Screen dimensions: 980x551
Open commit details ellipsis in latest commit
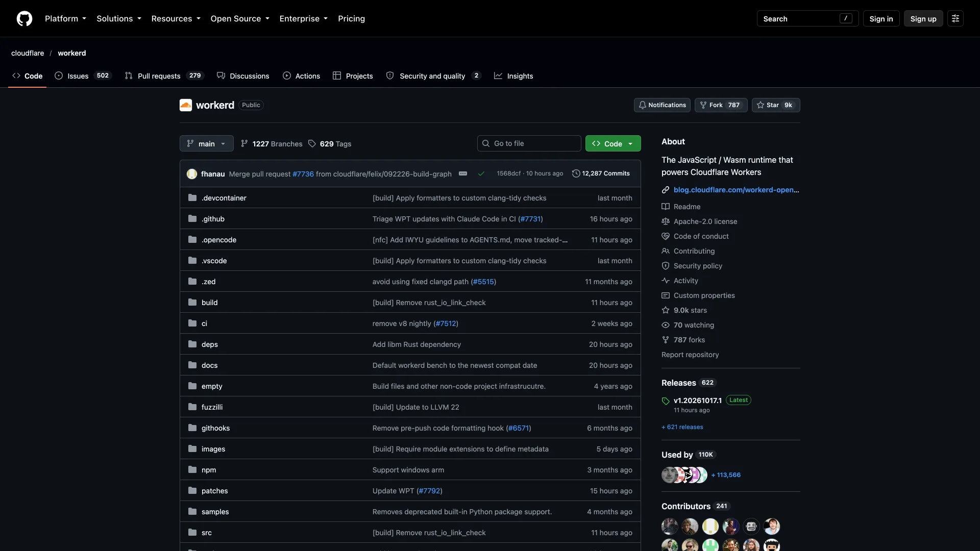[x=463, y=173]
